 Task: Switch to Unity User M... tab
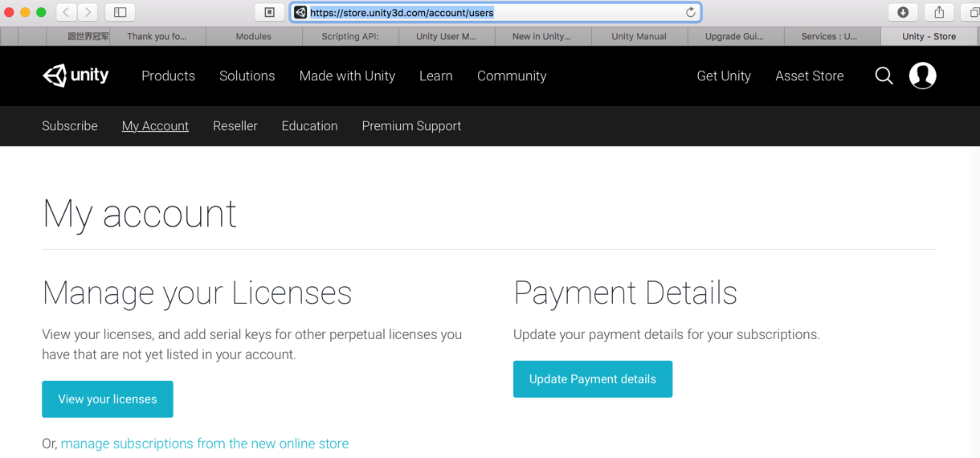(x=447, y=36)
